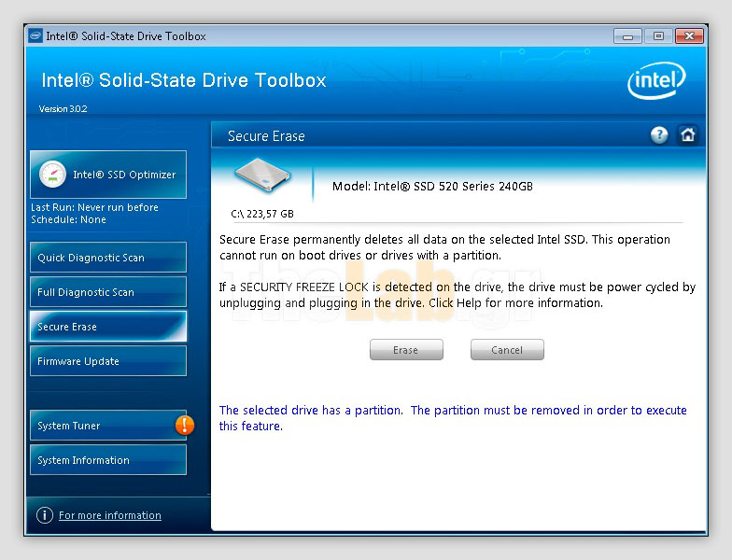Select Secure Erase in the sidebar
Viewport: 732px width, 560px height.
(108, 327)
